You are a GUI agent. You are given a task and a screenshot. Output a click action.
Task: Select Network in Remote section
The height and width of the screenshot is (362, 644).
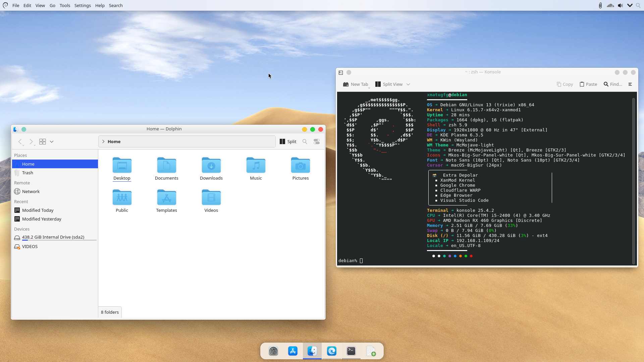55,191
